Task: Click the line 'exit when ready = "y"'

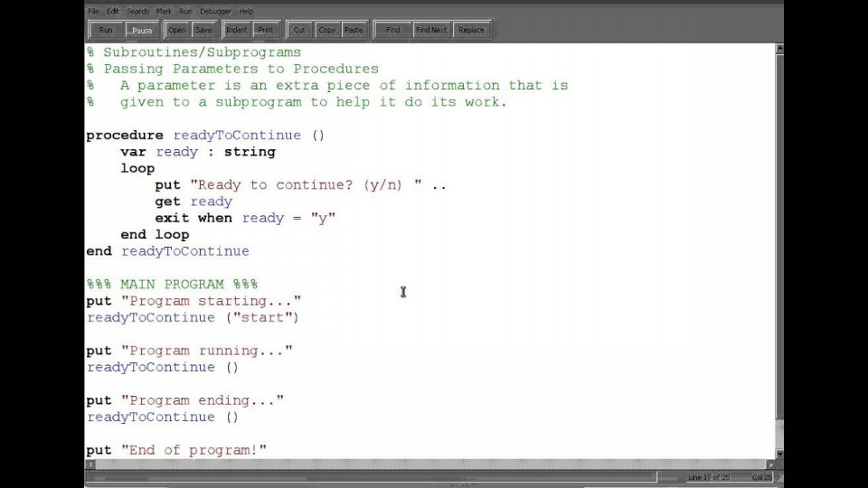Action: click(245, 219)
